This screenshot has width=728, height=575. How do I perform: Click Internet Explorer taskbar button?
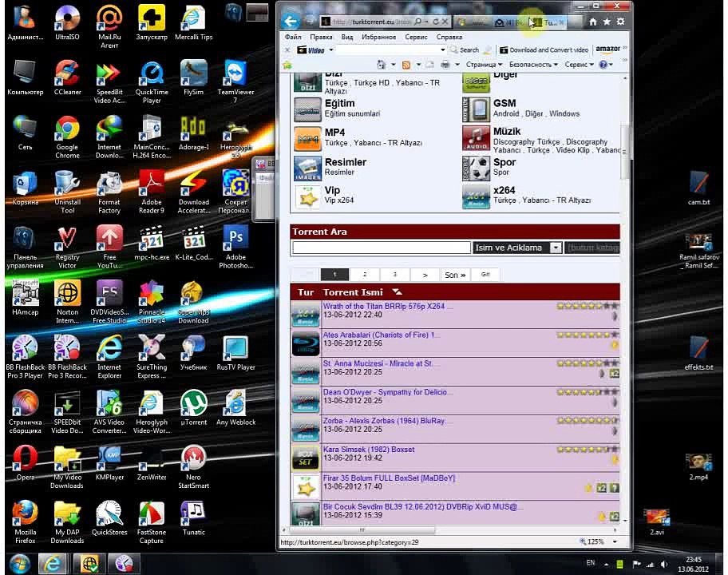(52, 564)
